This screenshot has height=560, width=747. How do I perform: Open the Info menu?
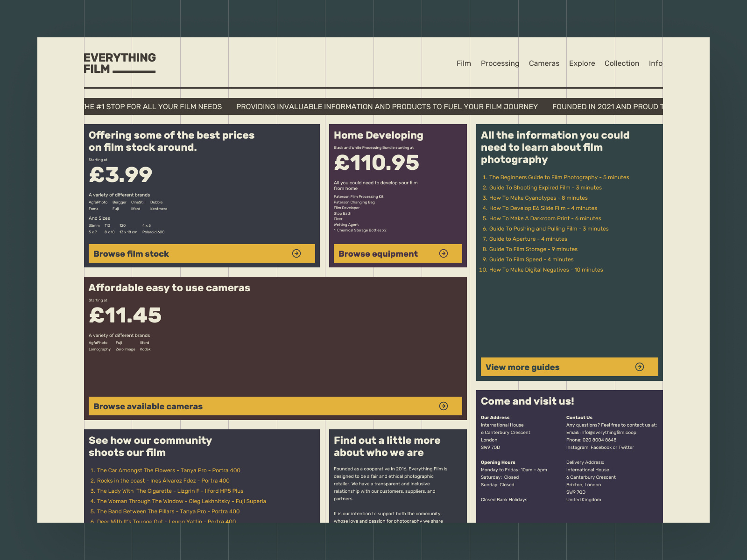pos(656,63)
